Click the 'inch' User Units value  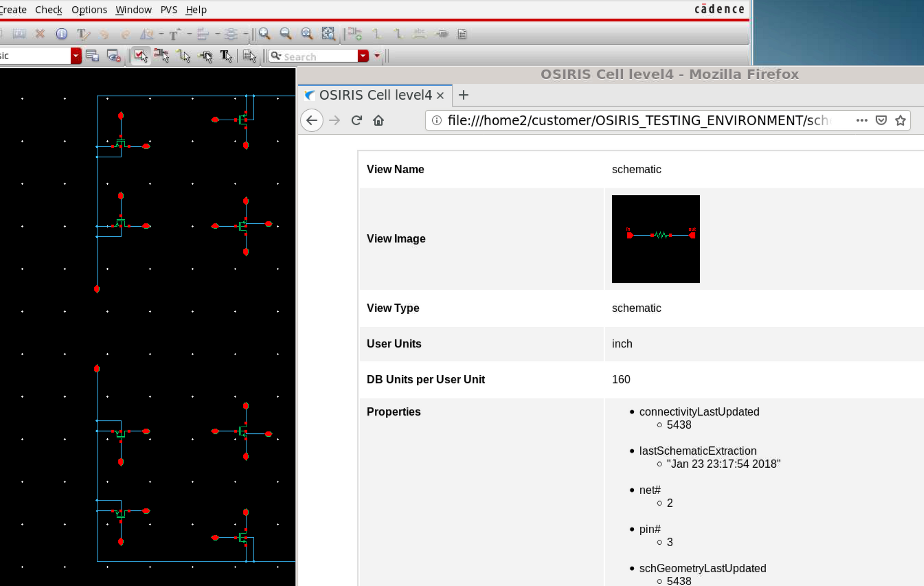pyautogui.click(x=622, y=344)
